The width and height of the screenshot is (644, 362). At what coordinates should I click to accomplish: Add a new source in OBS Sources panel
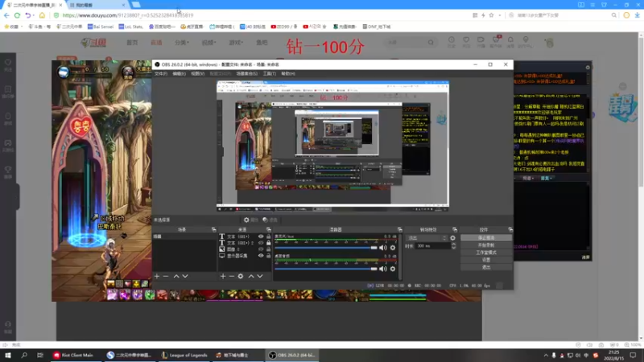point(223,276)
